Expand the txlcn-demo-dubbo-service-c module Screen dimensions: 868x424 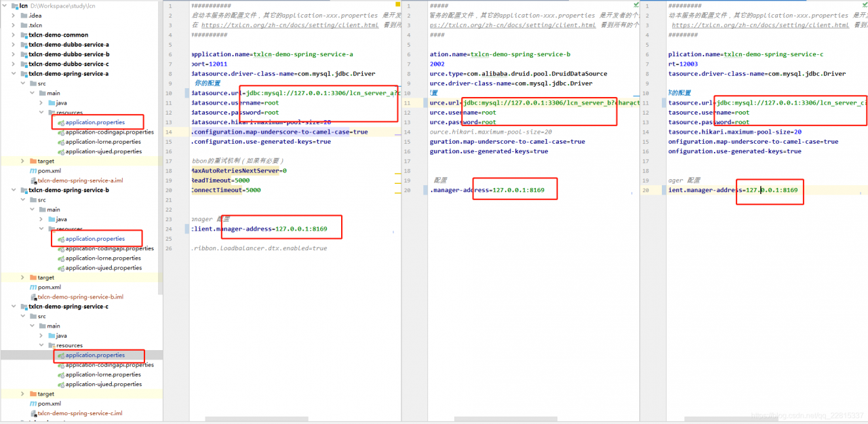[14, 64]
